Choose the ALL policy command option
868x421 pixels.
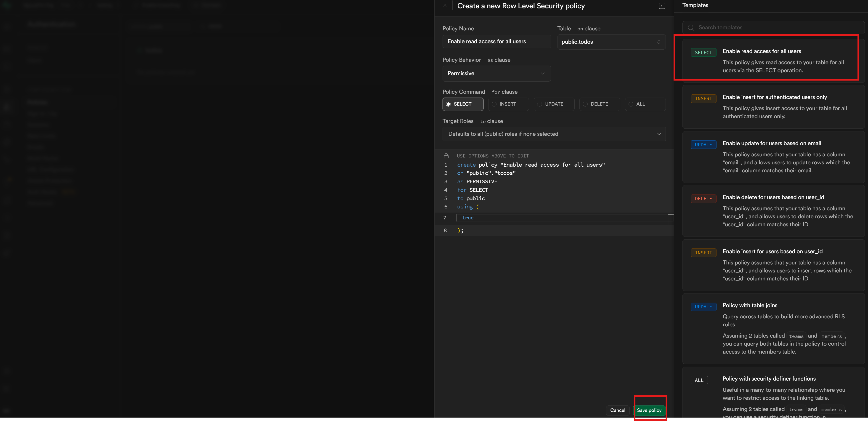(645, 104)
